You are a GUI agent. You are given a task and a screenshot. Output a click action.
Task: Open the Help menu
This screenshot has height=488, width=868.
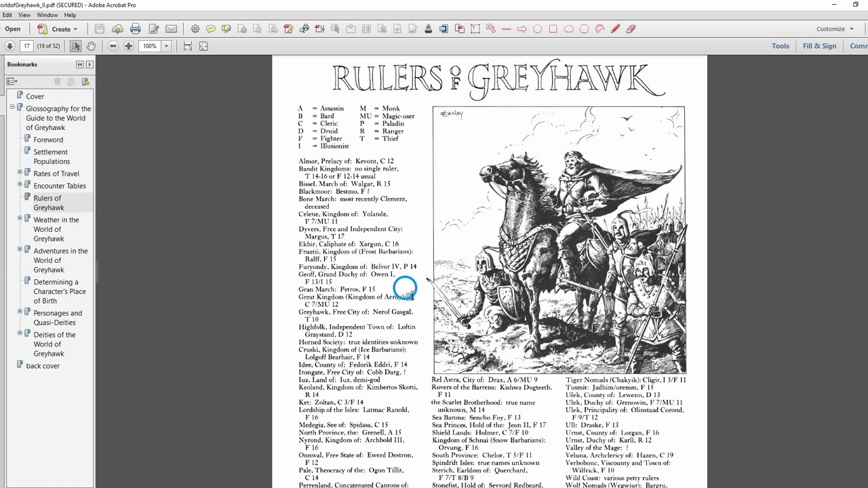[70, 15]
